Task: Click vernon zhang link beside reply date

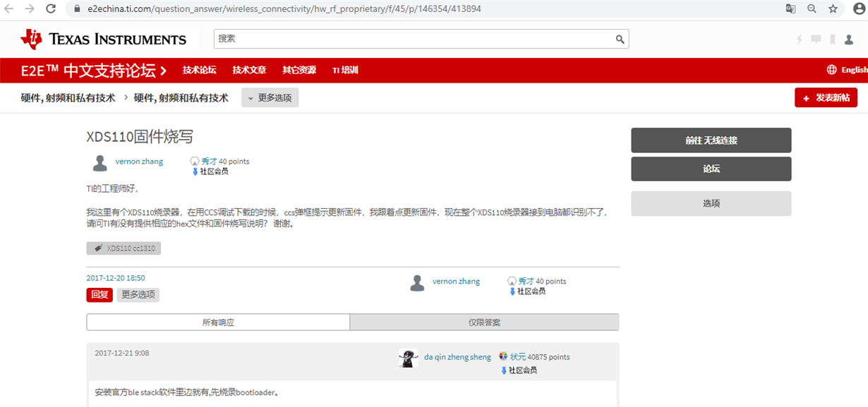Action: [456, 281]
